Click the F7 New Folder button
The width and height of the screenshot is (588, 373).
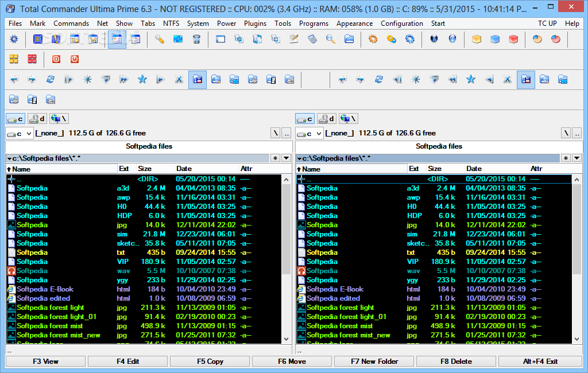(374, 362)
